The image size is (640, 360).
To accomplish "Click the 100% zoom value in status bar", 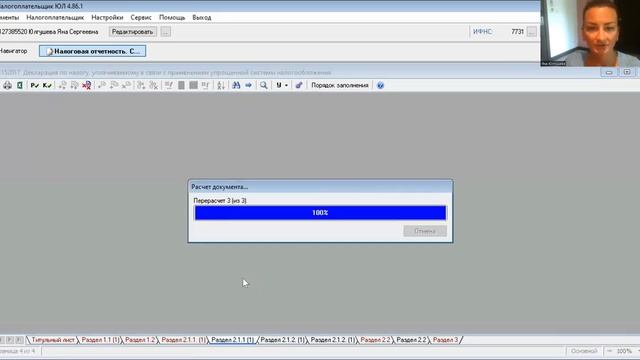I will tap(624, 351).
